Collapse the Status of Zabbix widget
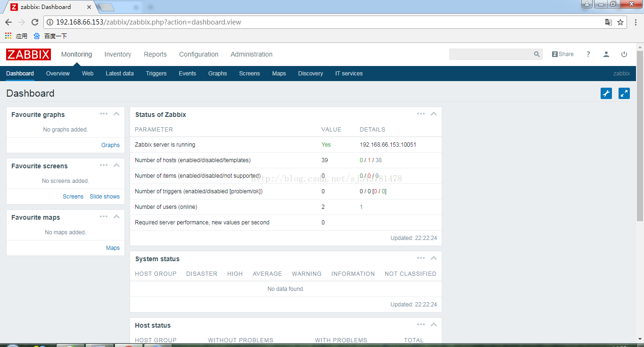 pyautogui.click(x=434, y=114)
